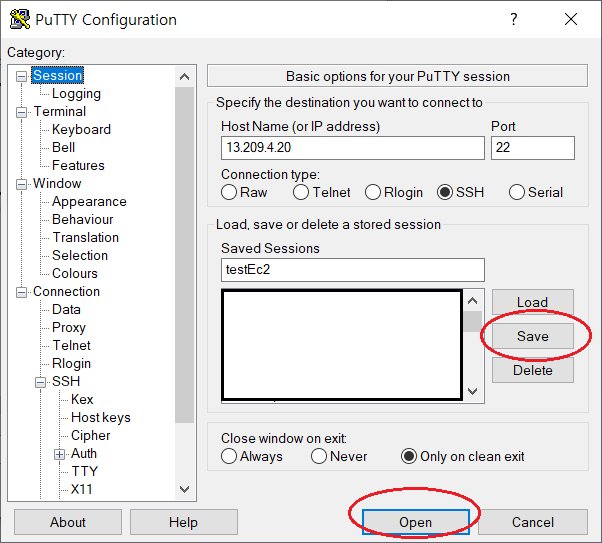This screenshot has width=602, height=543.
Task: Close the PuTTY Configuration window
Action: point(571,19)
